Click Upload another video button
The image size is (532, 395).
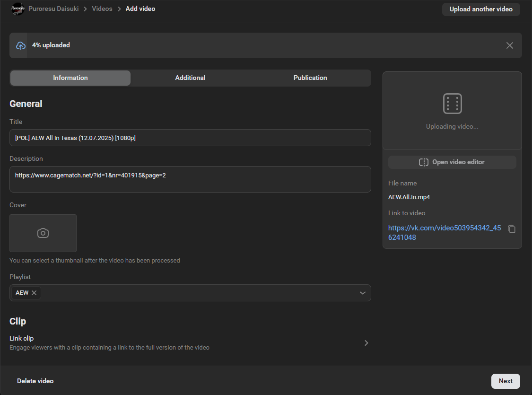[x=481, y=9]
